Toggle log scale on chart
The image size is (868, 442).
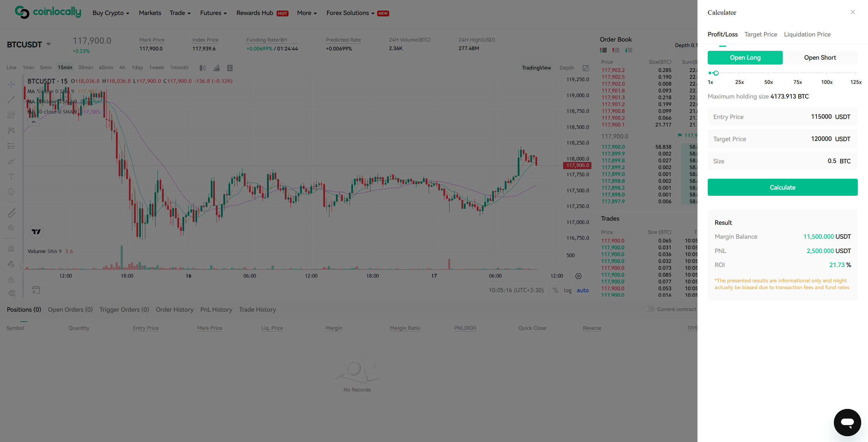coord(568,290)
